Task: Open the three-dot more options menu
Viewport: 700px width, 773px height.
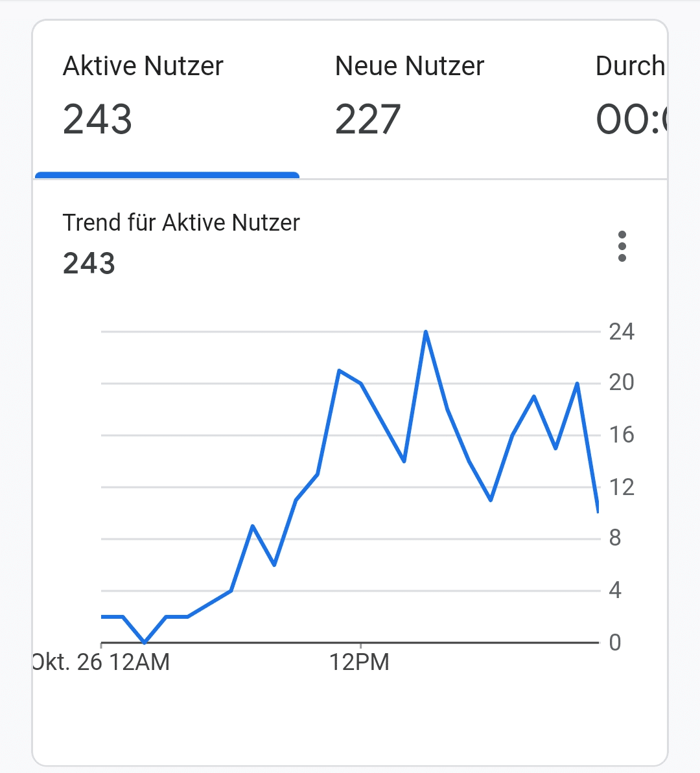Action: (x=622, y=246)
